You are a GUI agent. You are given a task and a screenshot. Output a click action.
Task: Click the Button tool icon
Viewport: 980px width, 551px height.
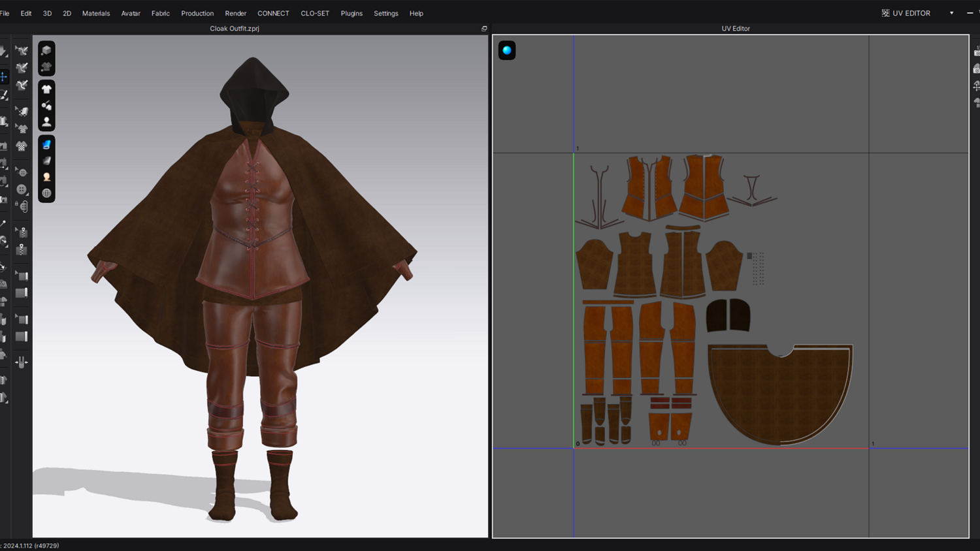22,189
